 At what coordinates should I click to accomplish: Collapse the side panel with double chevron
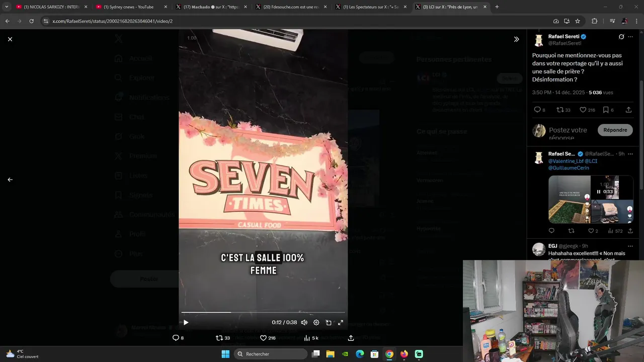516,39
